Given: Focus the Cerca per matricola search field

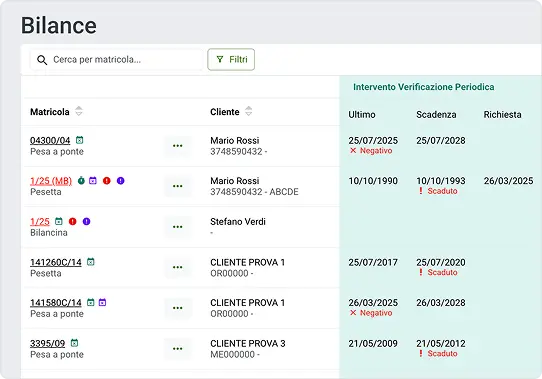Looking at the screenshot, I should coord(117,60).
